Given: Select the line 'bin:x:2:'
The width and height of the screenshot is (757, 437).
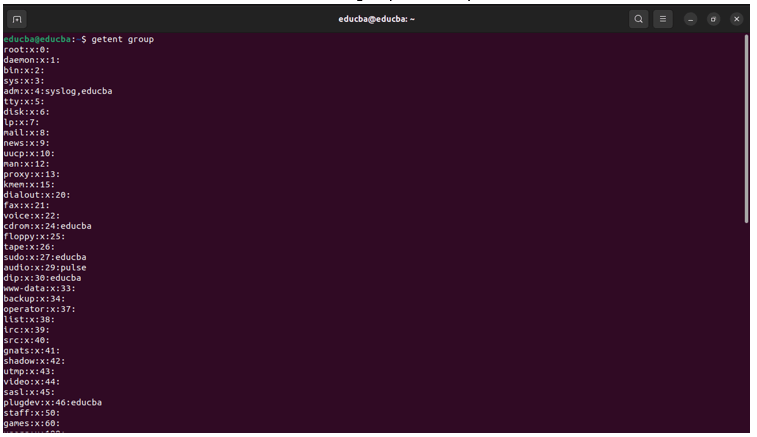Looking at the screenshot, I should 24,70.
